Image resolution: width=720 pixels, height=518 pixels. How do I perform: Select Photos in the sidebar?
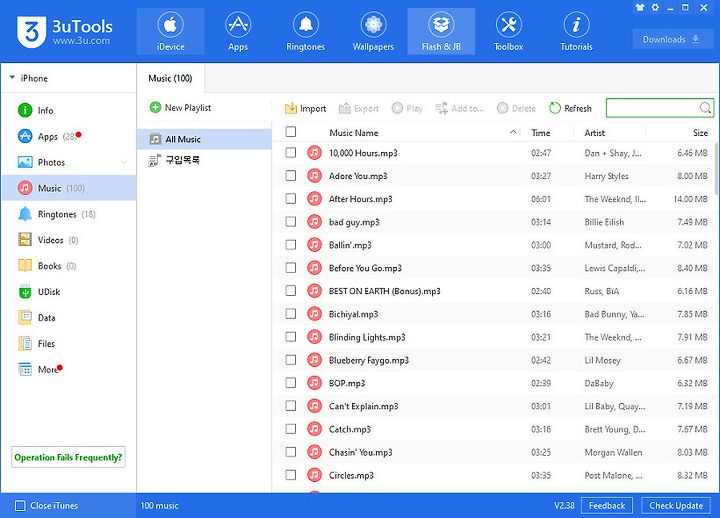point(69,162)
